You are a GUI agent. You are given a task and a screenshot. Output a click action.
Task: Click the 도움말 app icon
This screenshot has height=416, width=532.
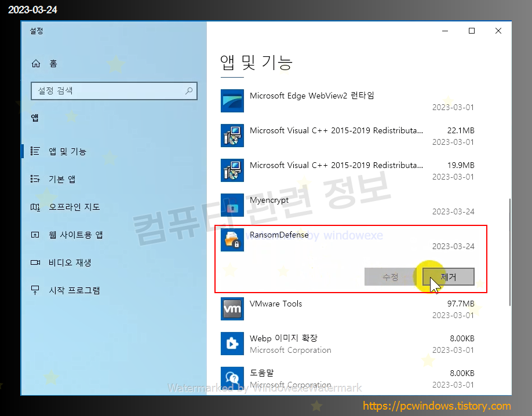(232, 378)
